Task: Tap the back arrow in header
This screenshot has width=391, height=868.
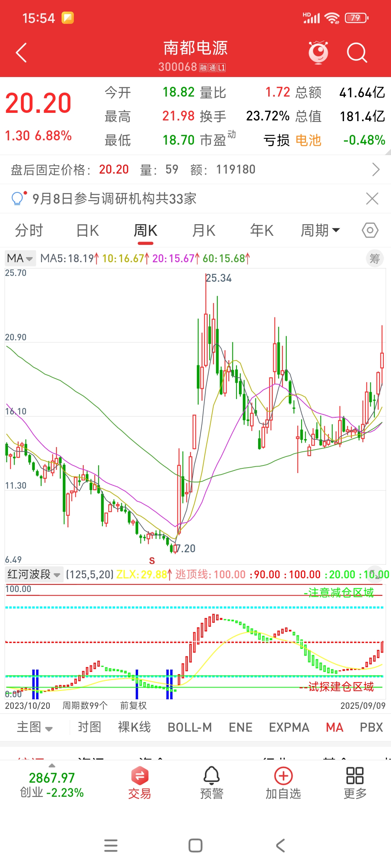Action: [21, 53]
